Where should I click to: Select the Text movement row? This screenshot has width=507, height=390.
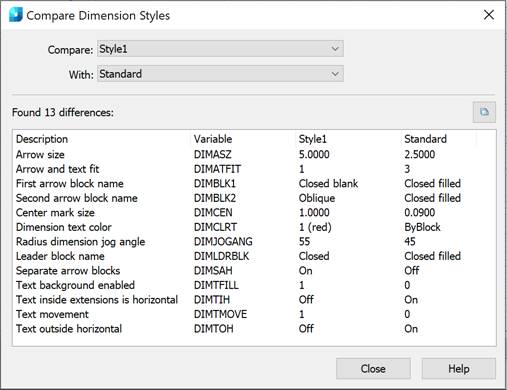254,314
